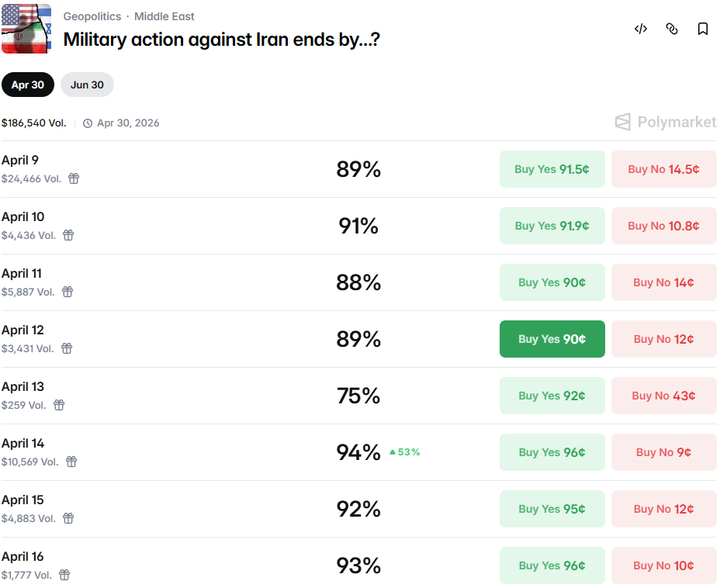The height and width of the screenshot is (588, 720).
Task: Click the gift icon for April 16
Action: click(x=65, y=575)
